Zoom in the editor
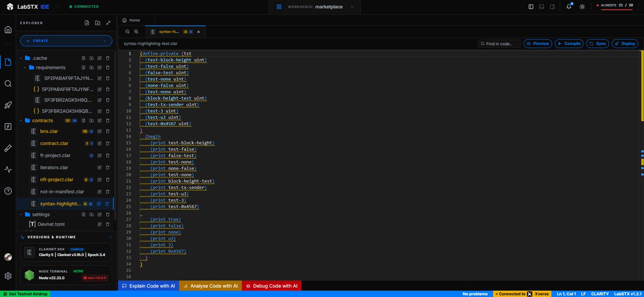 [136, 32]
